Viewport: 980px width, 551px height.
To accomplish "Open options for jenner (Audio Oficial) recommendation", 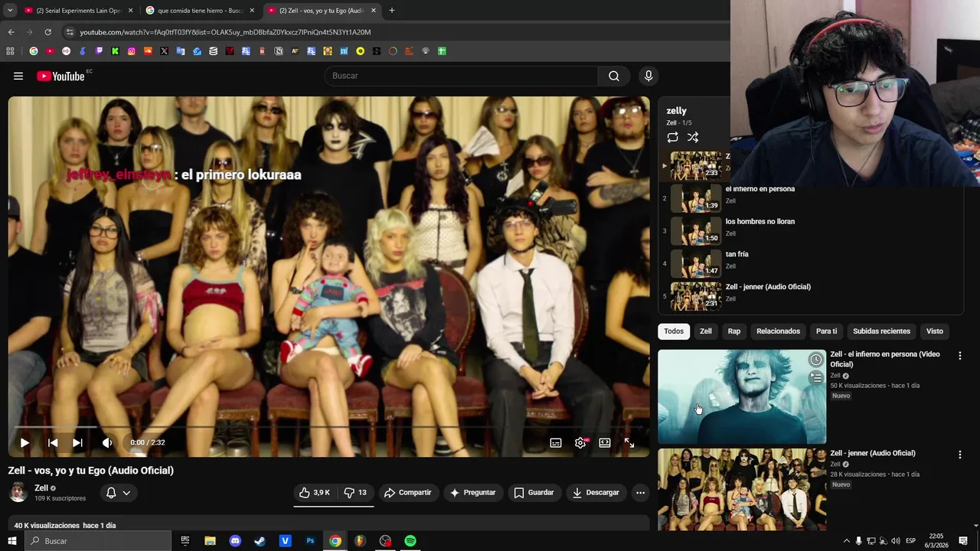I will click(x=959, y=455).
